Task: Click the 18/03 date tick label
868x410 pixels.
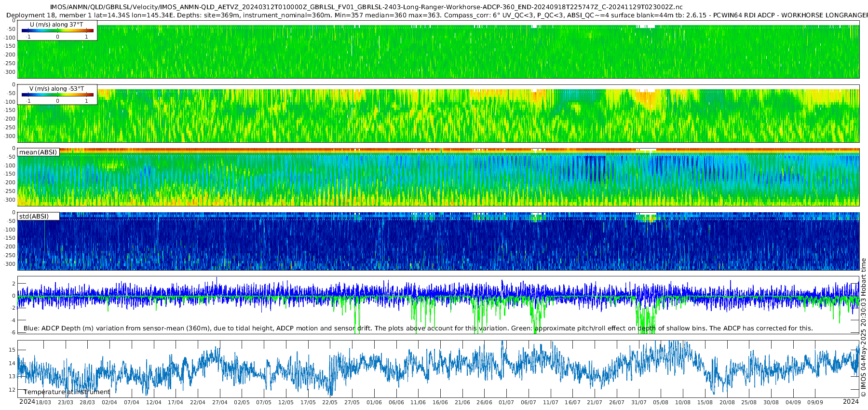Action: (x=43, y=402)
